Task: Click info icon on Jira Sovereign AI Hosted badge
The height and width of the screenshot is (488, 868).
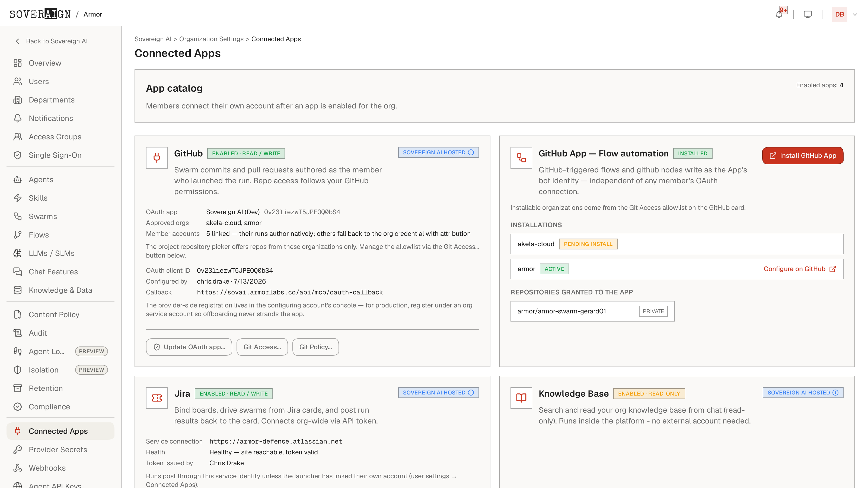Action: [x=471, y=393]
